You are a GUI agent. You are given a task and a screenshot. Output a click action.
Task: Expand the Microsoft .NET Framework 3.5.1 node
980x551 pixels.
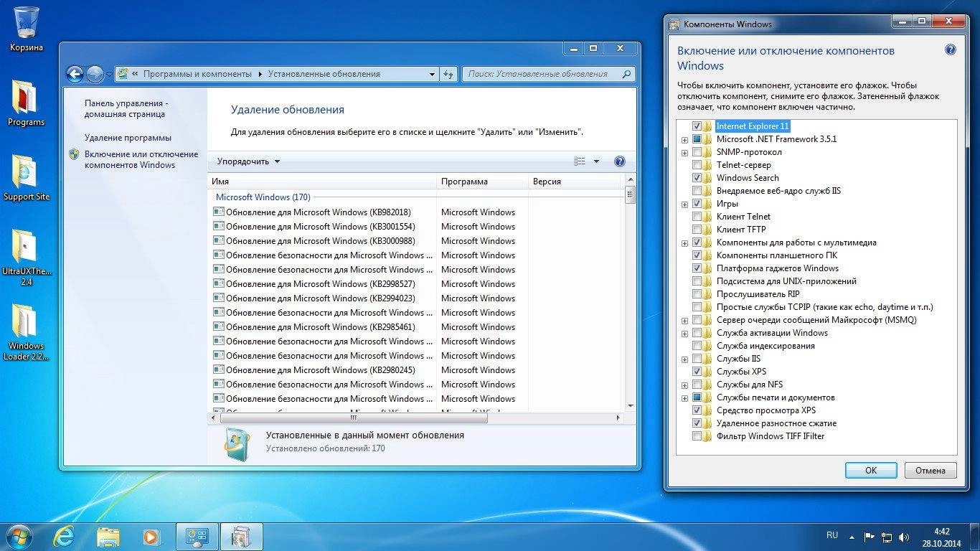[685, 140]
